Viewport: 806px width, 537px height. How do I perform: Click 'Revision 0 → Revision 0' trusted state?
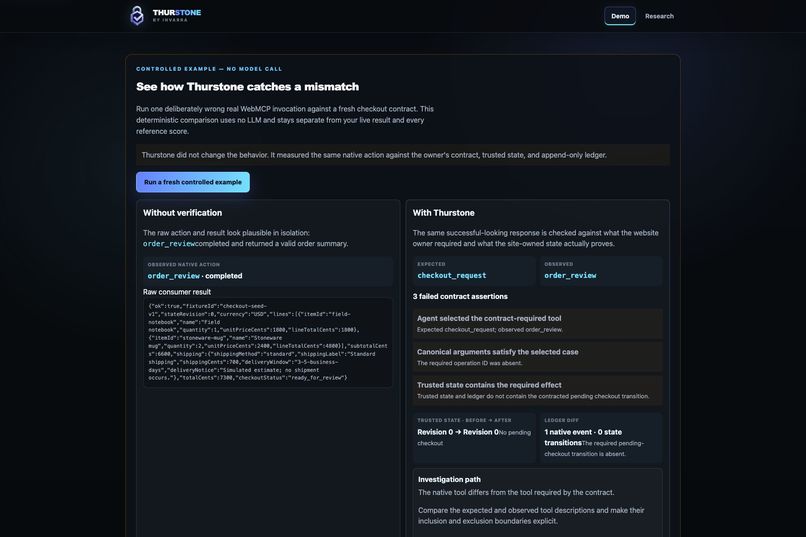coord(457,432)
